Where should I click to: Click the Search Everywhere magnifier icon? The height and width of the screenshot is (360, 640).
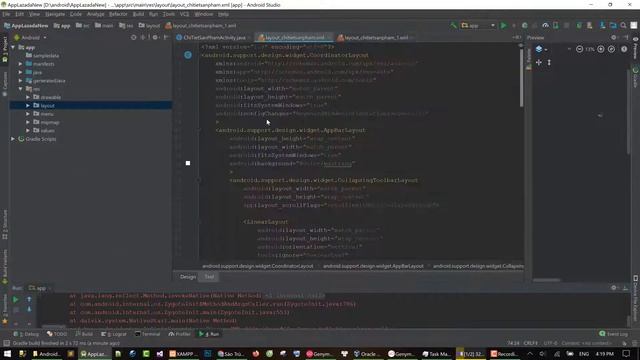point(623,25)
